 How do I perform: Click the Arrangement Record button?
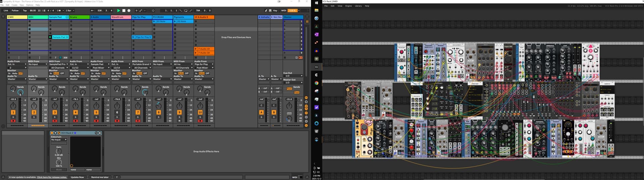[x=129, y=10]
